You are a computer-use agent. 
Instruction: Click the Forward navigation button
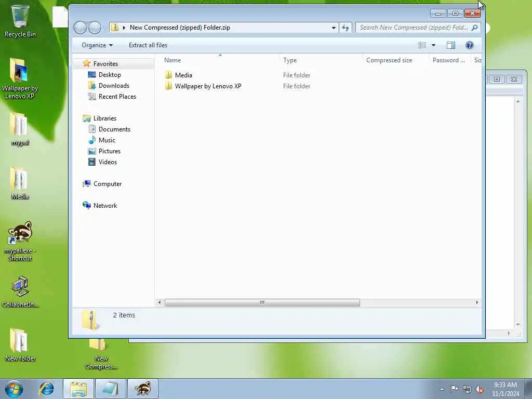point(95,28)
